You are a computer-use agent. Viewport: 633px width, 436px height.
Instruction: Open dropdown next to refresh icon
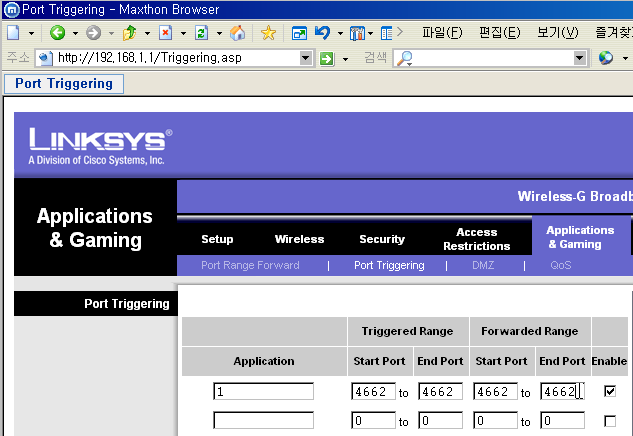click(x=219, y=34)
